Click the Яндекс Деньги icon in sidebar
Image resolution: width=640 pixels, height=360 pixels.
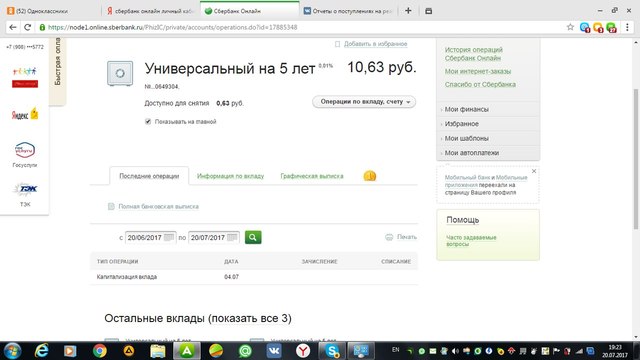click(25, 114)
